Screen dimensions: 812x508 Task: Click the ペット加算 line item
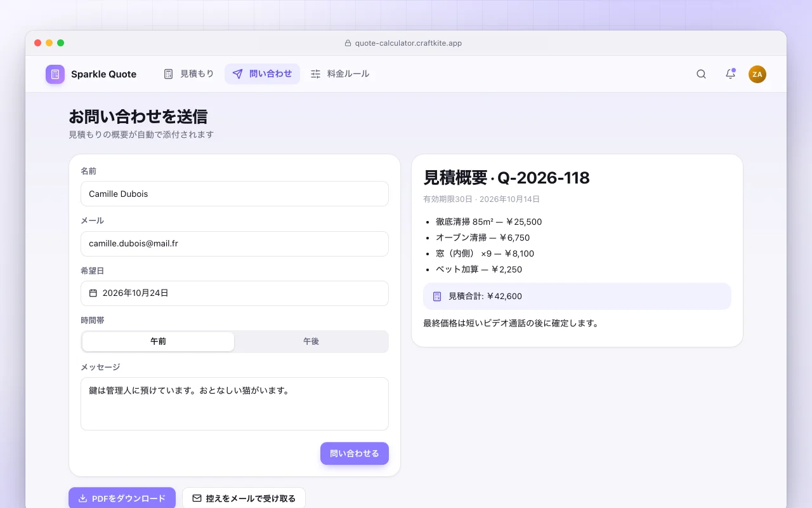479,270
